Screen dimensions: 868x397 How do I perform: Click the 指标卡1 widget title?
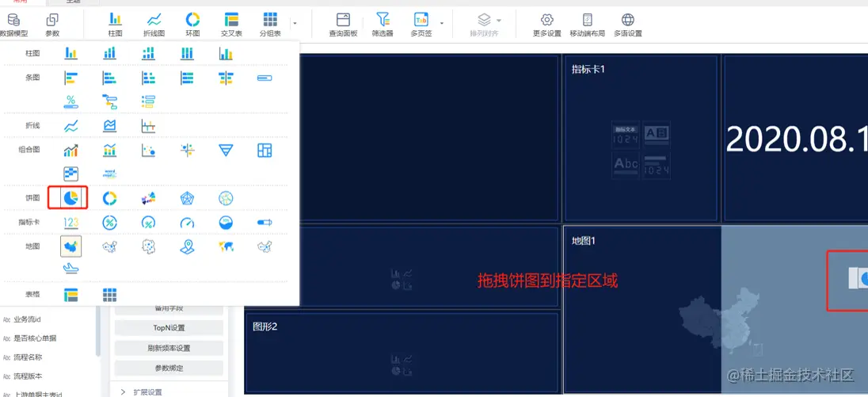click(x=588, y=69)
